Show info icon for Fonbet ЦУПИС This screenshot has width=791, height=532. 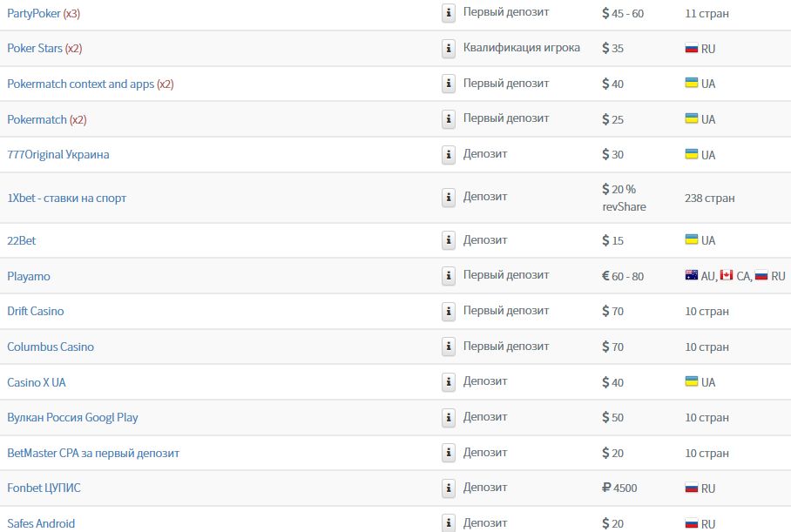point(449,488)
